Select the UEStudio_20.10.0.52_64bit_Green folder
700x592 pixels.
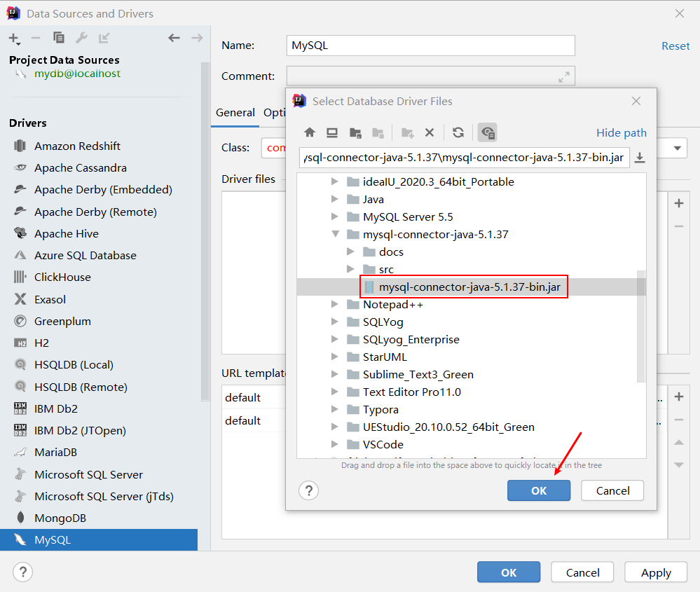(448, 427)
